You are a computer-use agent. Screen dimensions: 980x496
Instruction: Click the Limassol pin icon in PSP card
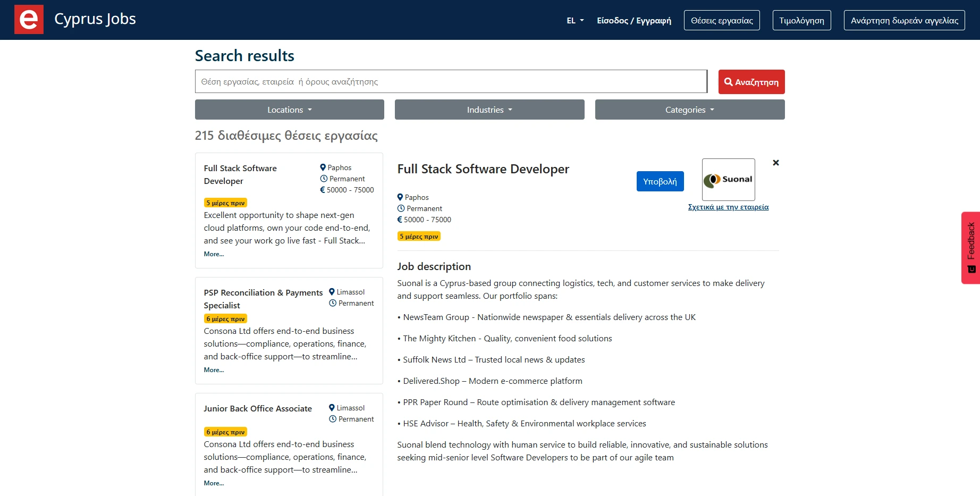[x=332, y=292]
